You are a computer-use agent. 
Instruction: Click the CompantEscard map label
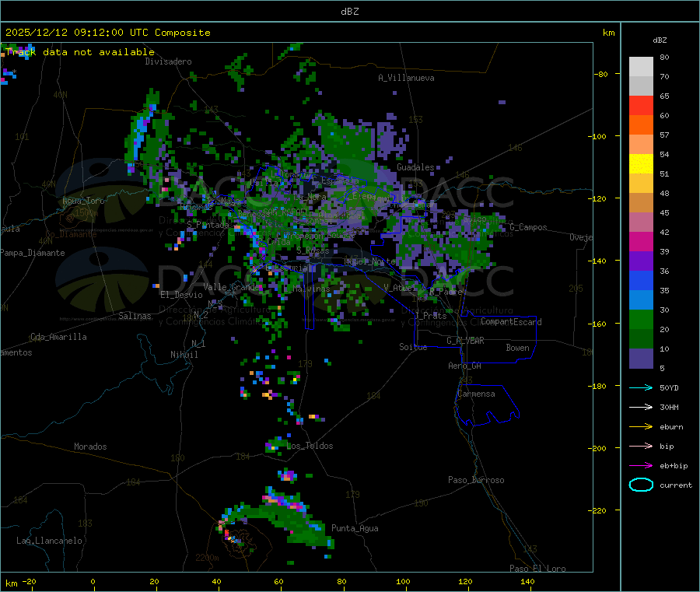(x=511, y=322)
